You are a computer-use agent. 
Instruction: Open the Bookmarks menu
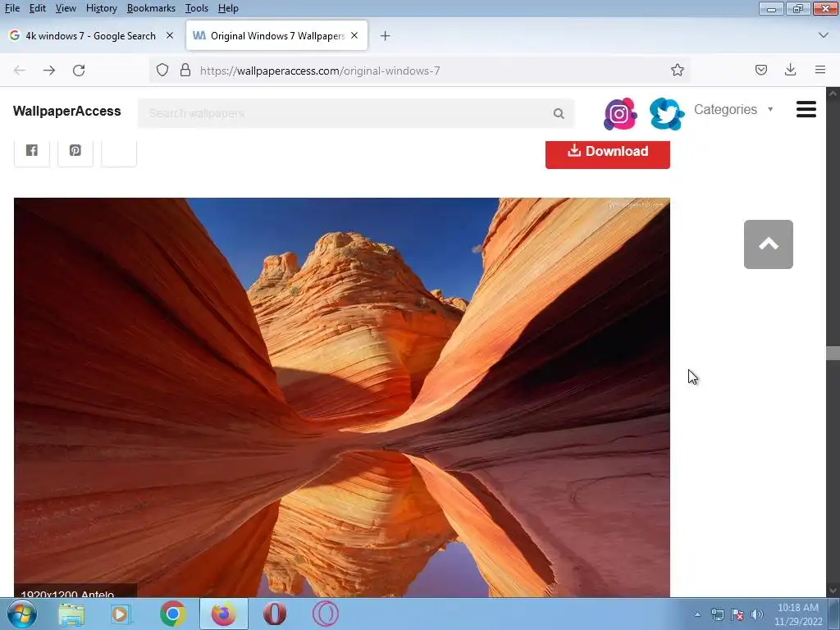(151, 8)
